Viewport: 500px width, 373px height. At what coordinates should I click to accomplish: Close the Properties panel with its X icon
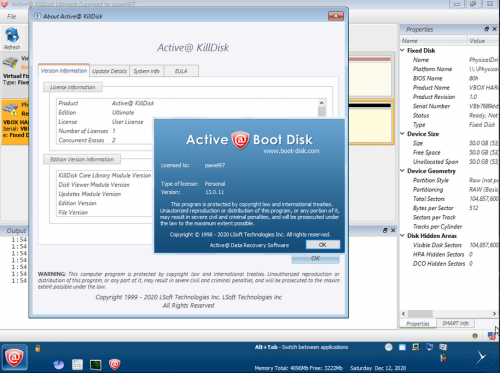click(x=494, y=29)
